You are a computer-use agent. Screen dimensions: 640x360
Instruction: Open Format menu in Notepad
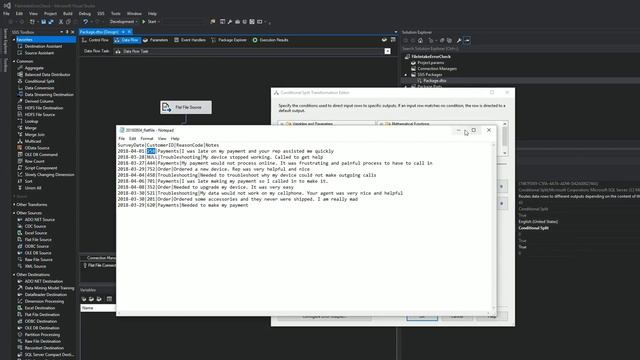(x=147, y=139)
